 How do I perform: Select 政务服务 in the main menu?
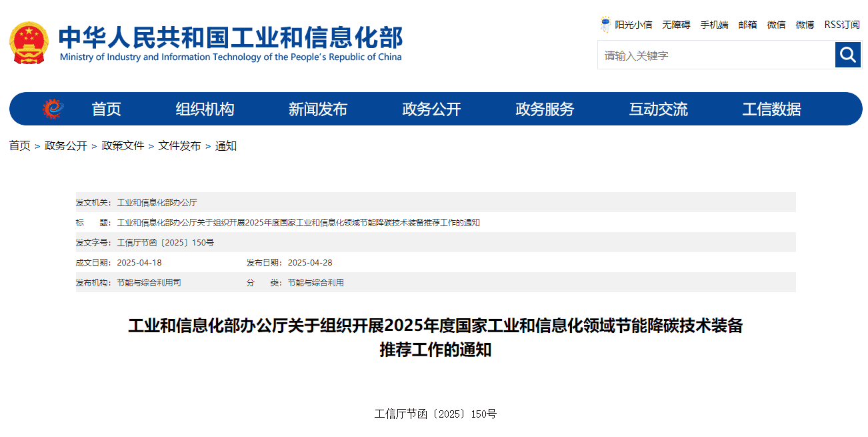click(x=545, y=109)
